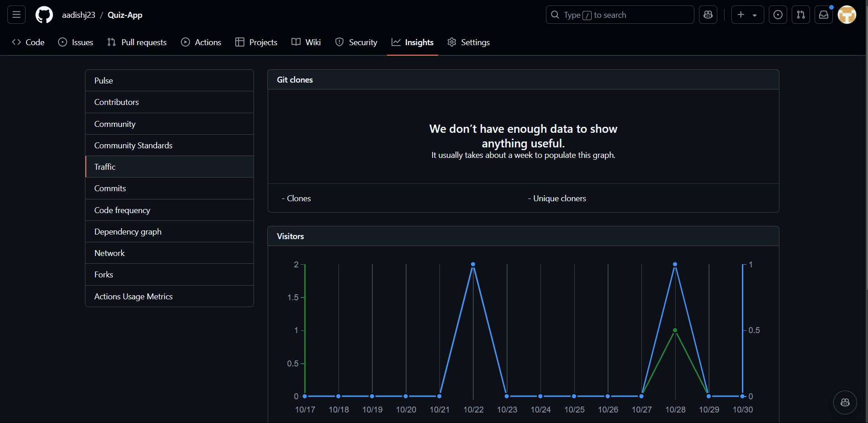
Task: Switch to the Projects tab
Action: pos(256,42)
